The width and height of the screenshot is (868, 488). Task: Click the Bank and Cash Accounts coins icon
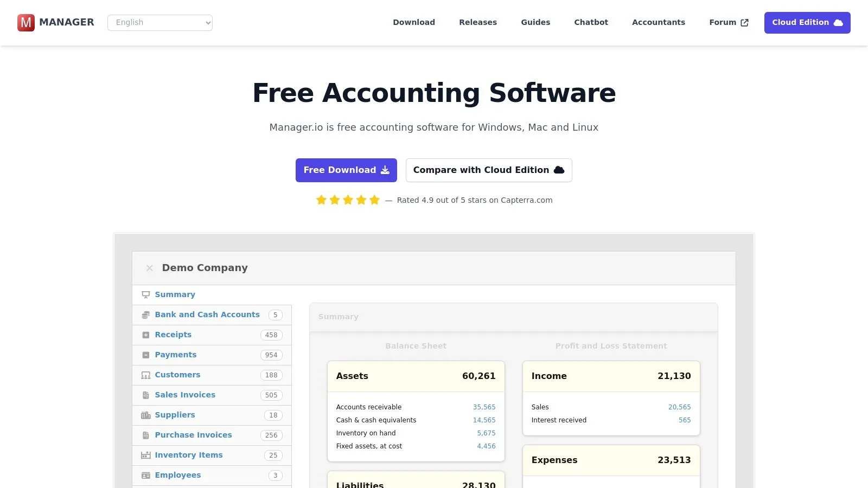pyautogui.click(x=145, y=315)
